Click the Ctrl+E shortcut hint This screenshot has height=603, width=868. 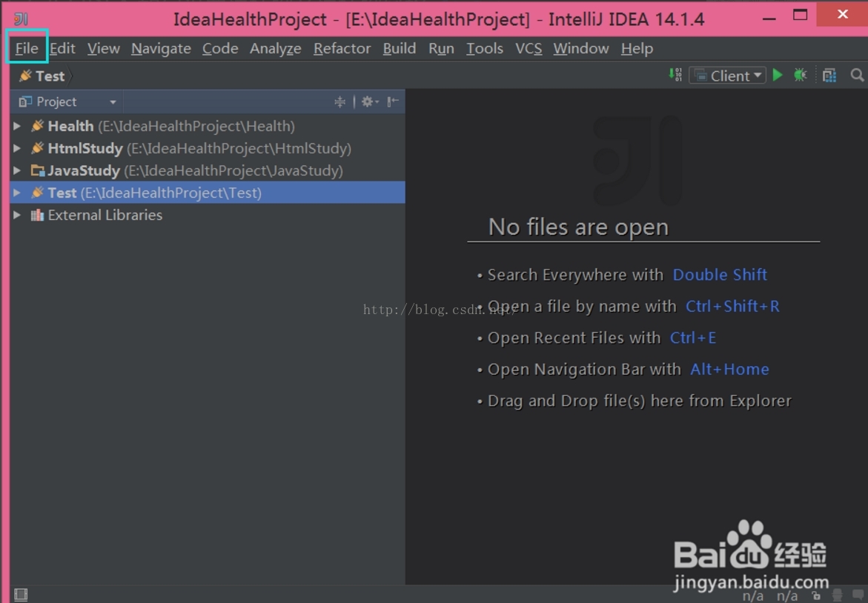click(693, 338)
